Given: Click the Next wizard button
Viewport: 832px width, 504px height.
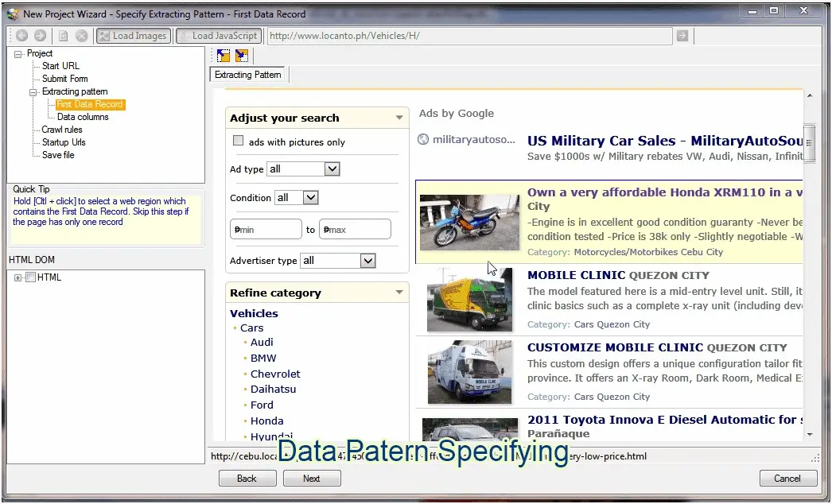Looking at the screenshot, I should point(312,478).
